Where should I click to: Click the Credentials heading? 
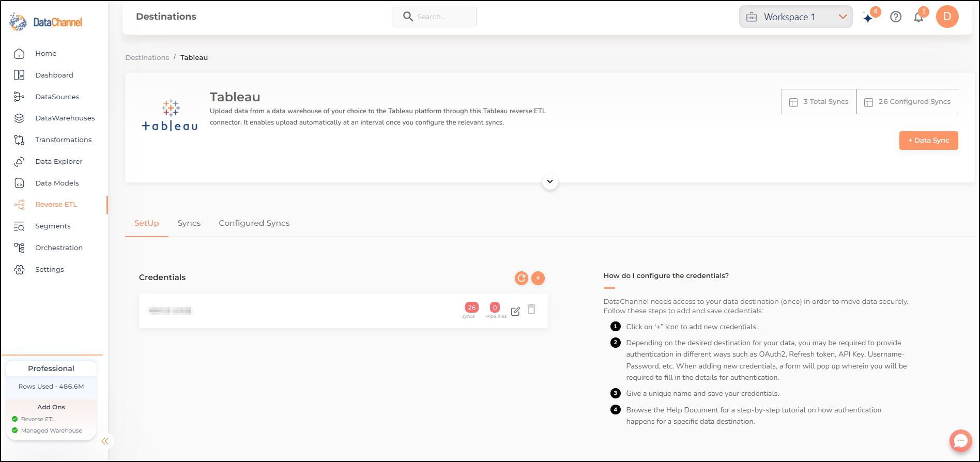pyautogui.click(x=162, y=278)
